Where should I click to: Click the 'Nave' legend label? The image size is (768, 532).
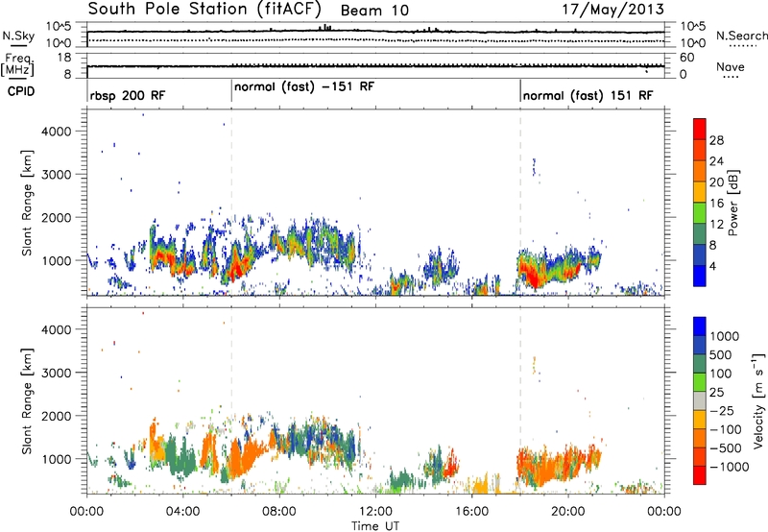pos(730,66)
